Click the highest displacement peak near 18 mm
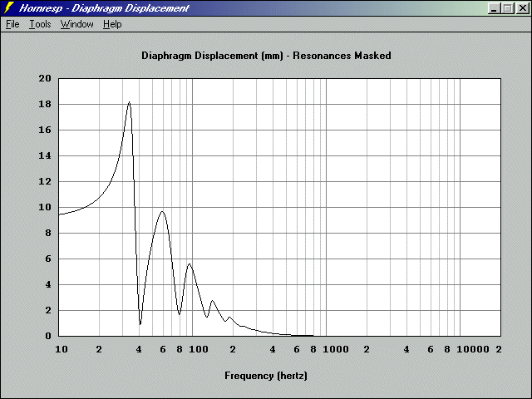532x399 pixels. [130, 102]
